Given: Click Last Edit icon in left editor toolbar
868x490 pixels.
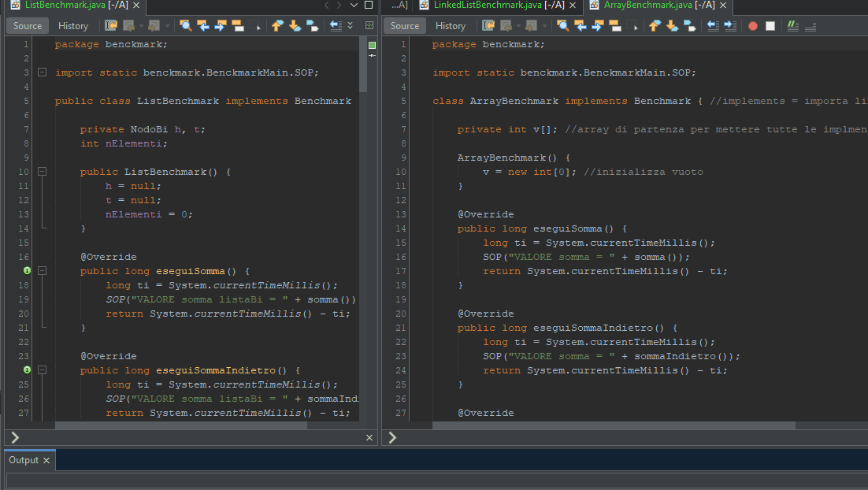Looking at the screenshot, I should 111,25.
